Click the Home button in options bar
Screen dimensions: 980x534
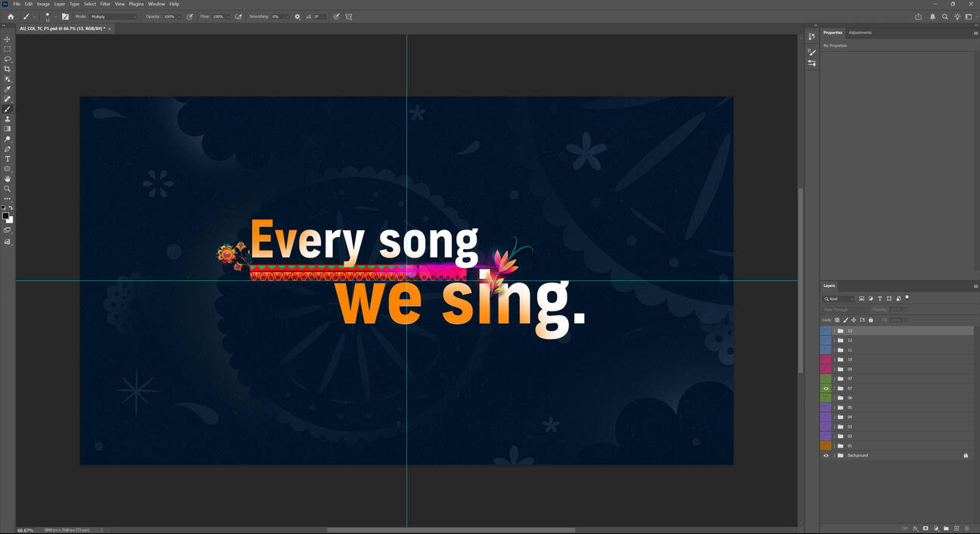(x=11, y=17)
